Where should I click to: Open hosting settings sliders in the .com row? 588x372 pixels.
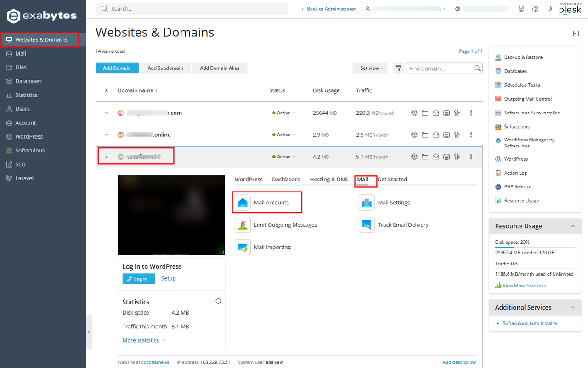(457, 113)
